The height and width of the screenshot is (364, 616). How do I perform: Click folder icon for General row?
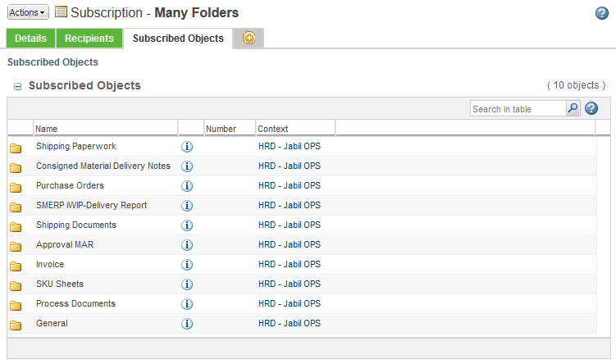[x=16, y=325]
